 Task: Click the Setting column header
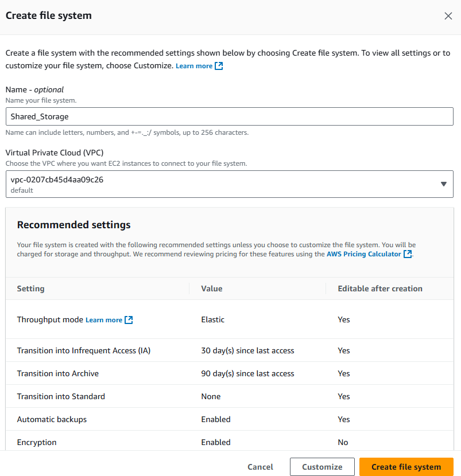[30, 288]
